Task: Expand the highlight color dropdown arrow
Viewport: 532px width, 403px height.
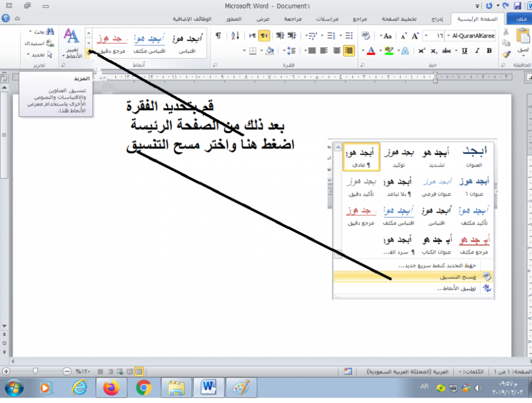Action: pos(381,51)
